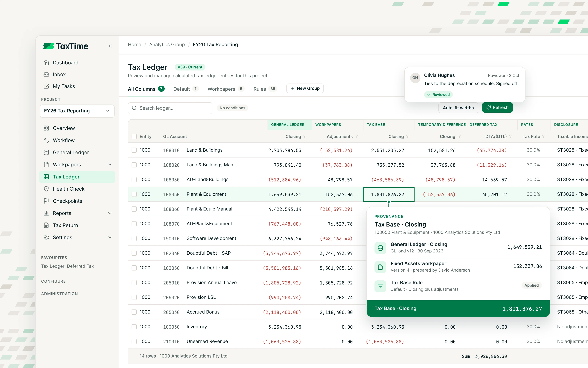Click the database icon beside General Ledger · Closing
The width and height of the screenshot is (588, 368).
[x=380, y=248]
